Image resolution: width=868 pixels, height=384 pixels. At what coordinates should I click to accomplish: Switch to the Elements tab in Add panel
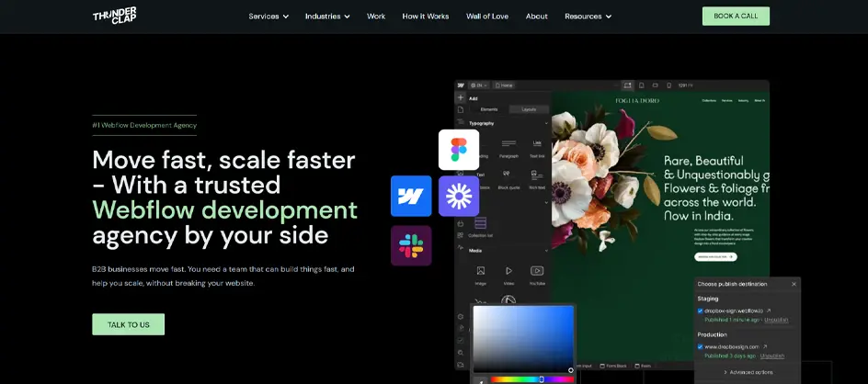pos(489,109)
